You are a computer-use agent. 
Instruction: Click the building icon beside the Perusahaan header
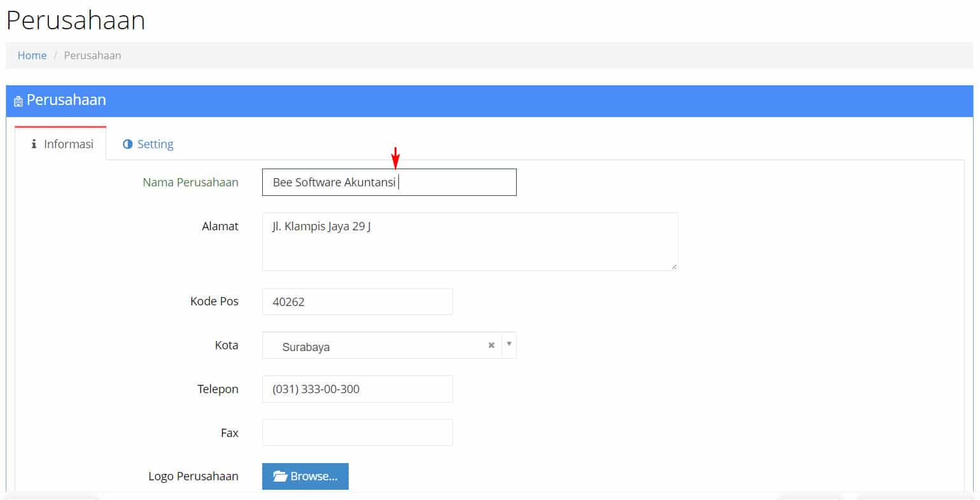tap(18, 101)
